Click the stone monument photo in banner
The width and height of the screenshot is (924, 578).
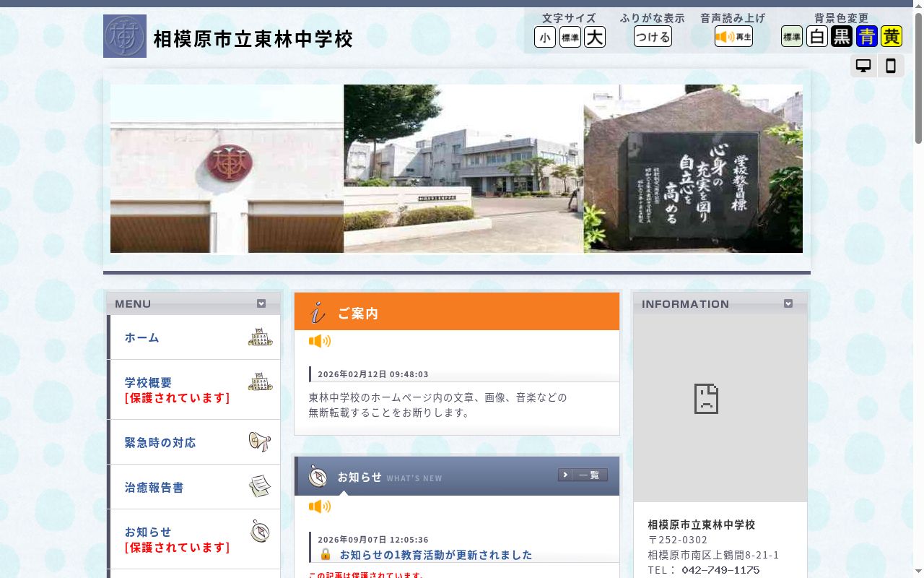tap(693, 168)
